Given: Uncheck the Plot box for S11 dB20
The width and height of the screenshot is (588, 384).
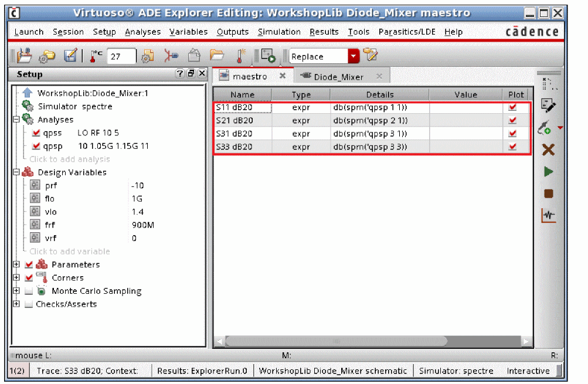Looking at the screenshot, I should (513, 108).
